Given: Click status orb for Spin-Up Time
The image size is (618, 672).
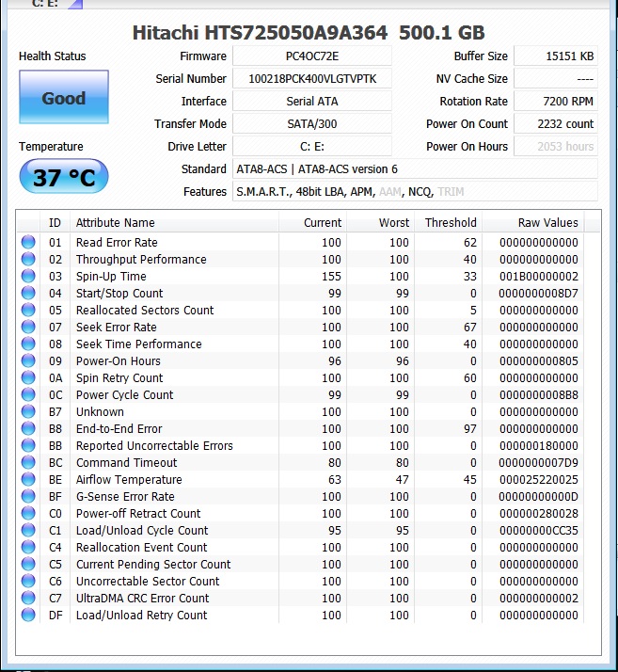Looking at the screenshot, I should tap(28, 276).
